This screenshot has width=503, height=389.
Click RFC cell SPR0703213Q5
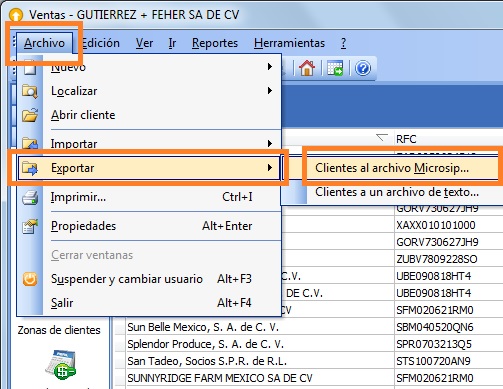click(x=449, y=344)
